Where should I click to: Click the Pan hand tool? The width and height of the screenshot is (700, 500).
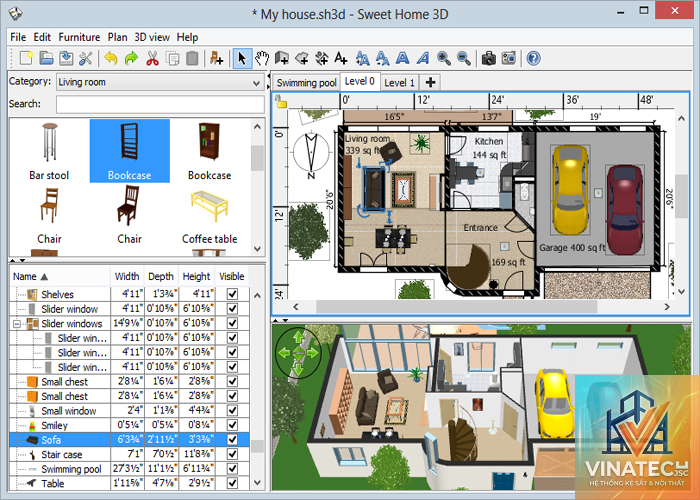pyautogui.click(x=262, y=58)
